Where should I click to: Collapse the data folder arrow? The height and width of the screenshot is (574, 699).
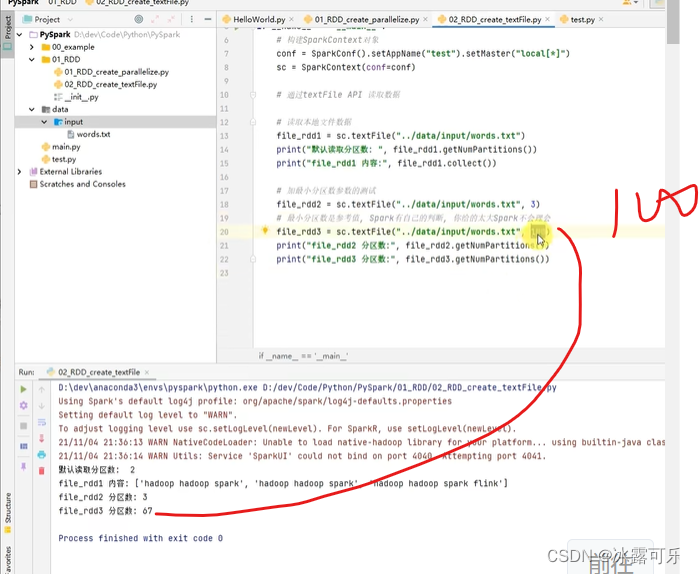click(32, 109)
